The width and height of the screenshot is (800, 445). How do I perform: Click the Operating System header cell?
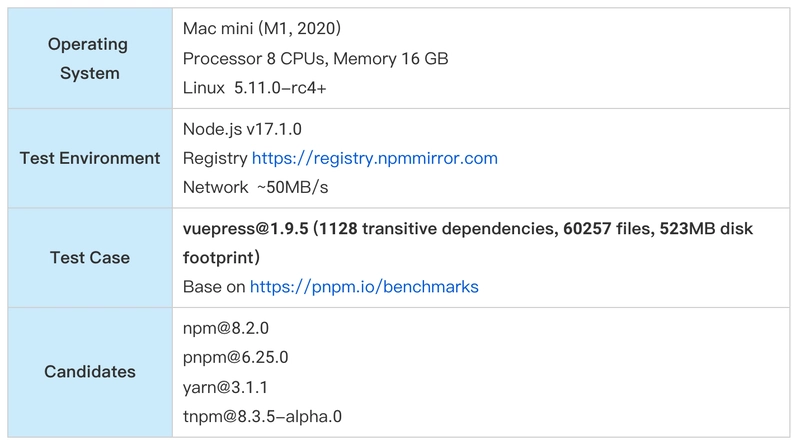pos(90,58)
